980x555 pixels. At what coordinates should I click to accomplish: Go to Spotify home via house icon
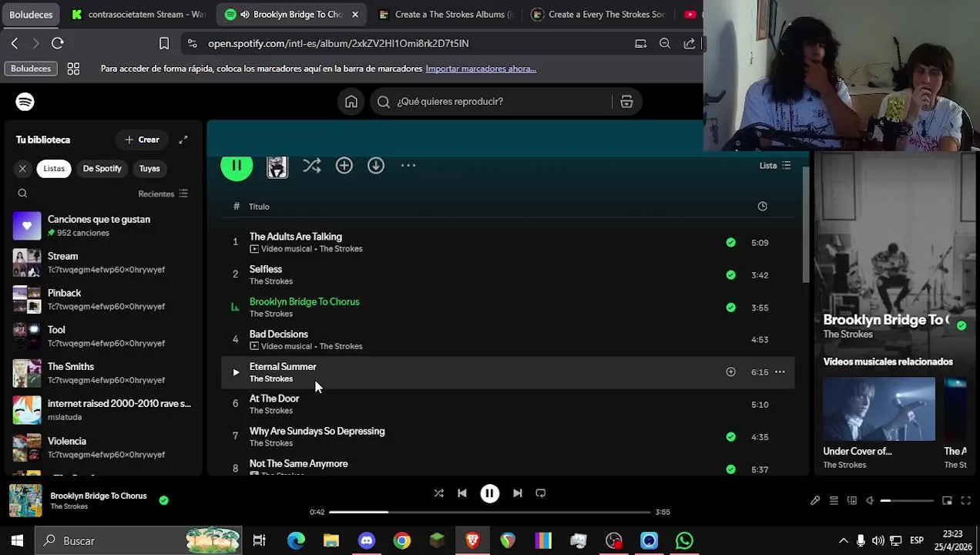tap(351, 102)
